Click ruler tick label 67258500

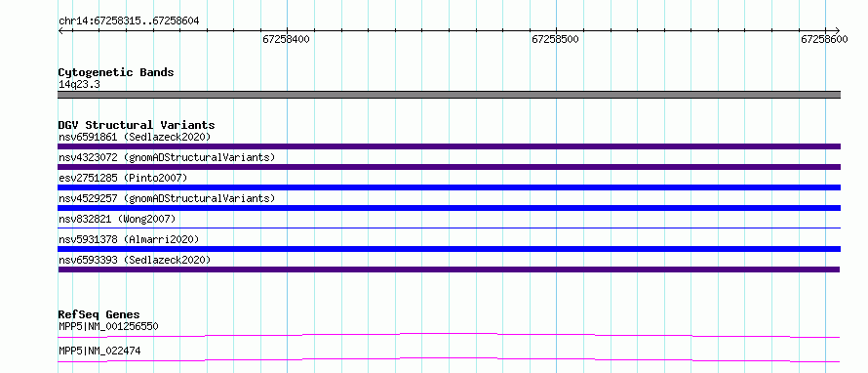[555, 39]
